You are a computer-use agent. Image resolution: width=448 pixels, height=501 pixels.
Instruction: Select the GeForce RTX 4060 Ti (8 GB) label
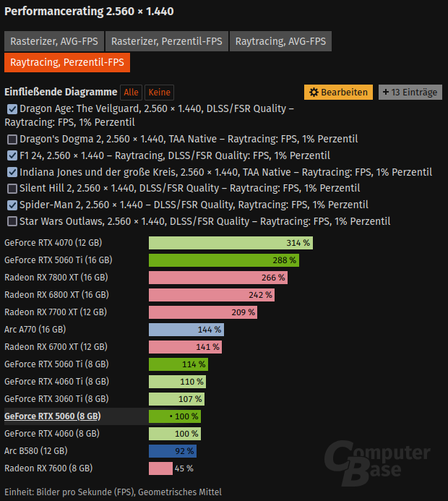click(56, 382)
